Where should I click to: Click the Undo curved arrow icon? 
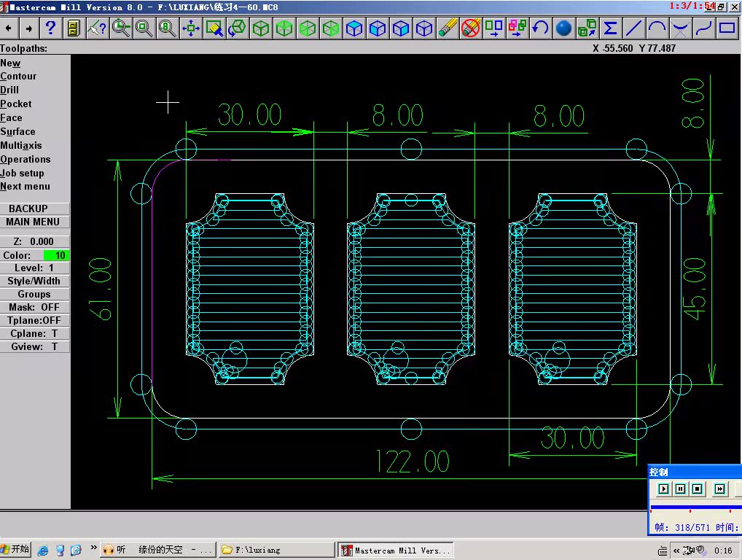[x=540, y=28]
